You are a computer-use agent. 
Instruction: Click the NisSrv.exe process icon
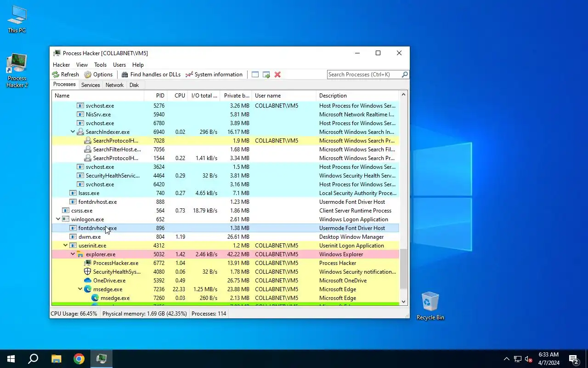tap(80, 115)
